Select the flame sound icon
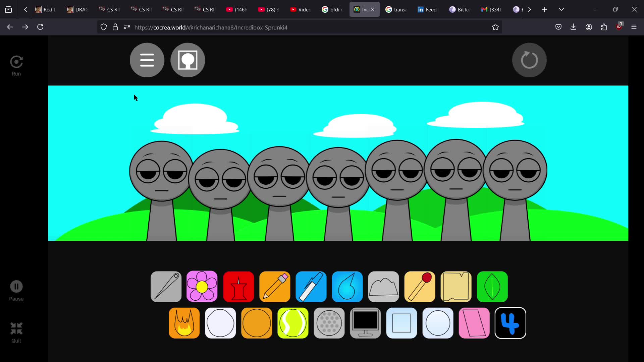The image size is (644, 362). [x=184, y=323]
